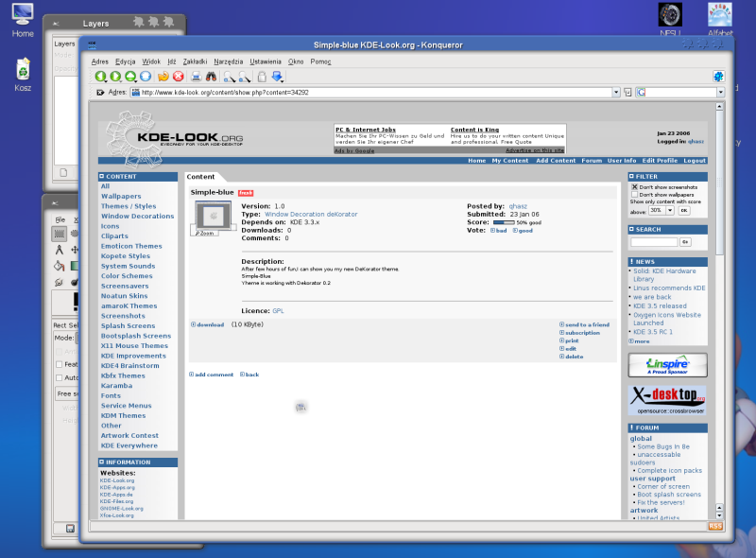
Task: Click the second magnifier zoom icon
Action: (245, 77)
